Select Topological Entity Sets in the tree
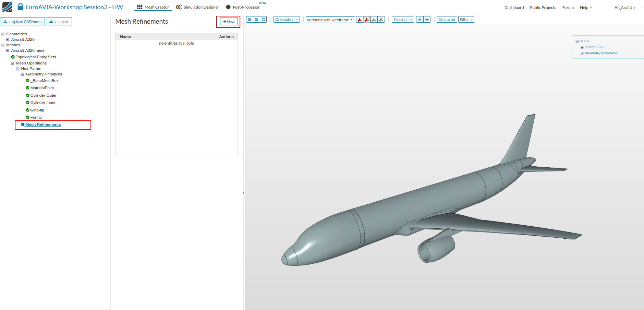Image resolution: width=644 pixels, height=310 pixels. click(x=36, y=57)
